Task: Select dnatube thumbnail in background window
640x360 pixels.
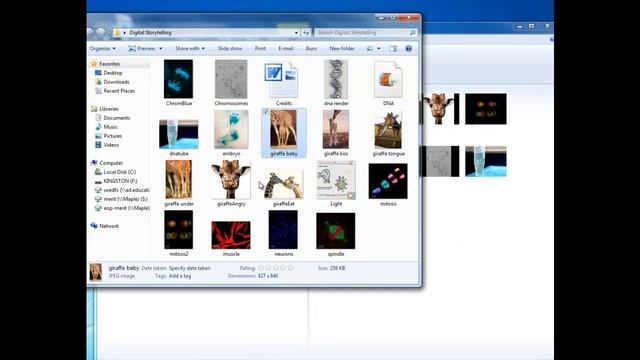Action: (x=486, y=161)
